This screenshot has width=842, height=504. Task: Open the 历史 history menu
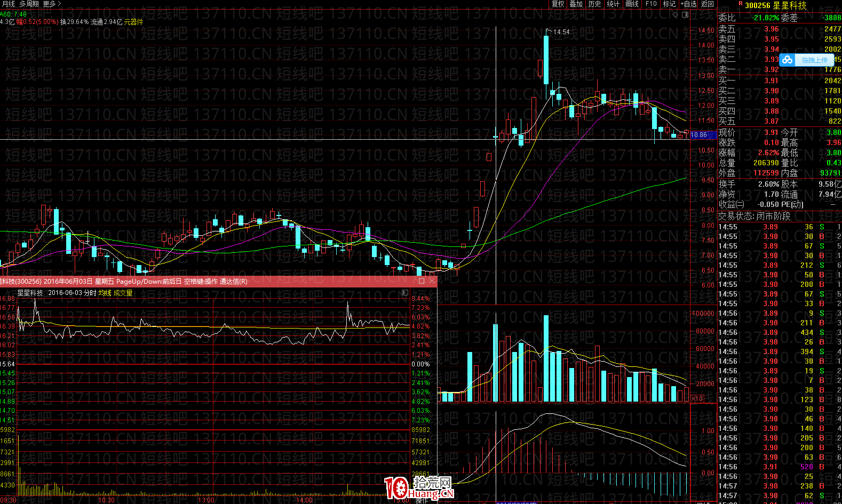(595, 4)
